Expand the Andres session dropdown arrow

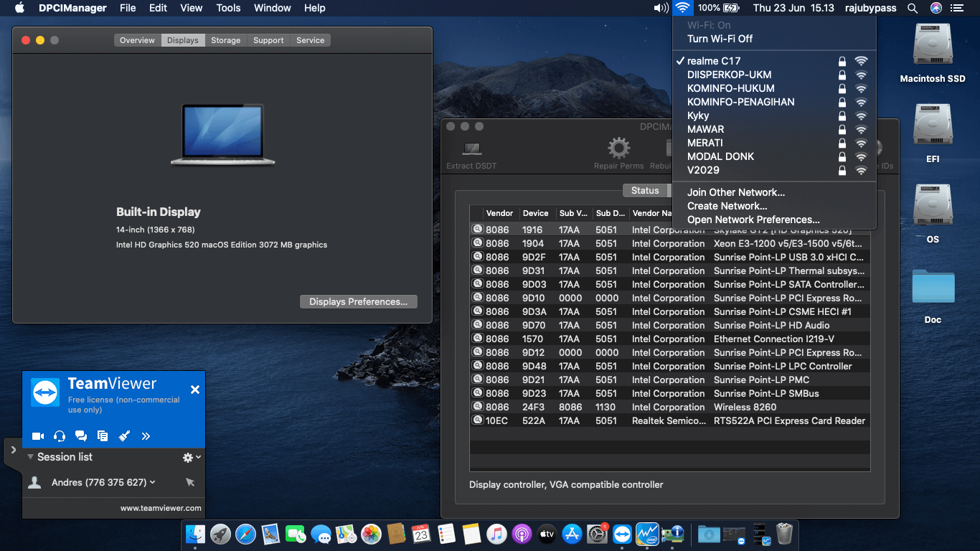point(153,483)
